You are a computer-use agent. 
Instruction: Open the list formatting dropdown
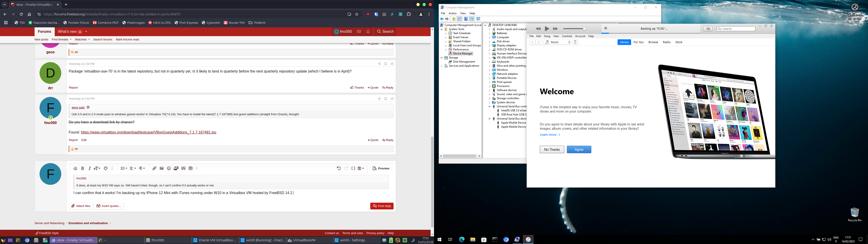(x=124, y=169)
